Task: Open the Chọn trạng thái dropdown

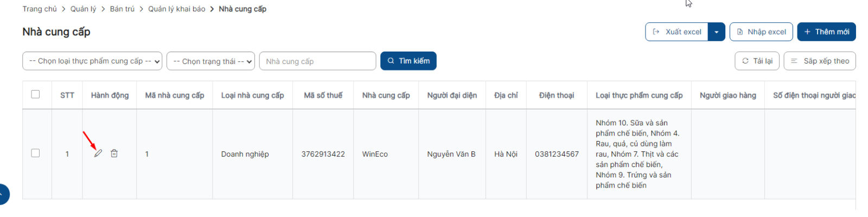Action: 211,61
